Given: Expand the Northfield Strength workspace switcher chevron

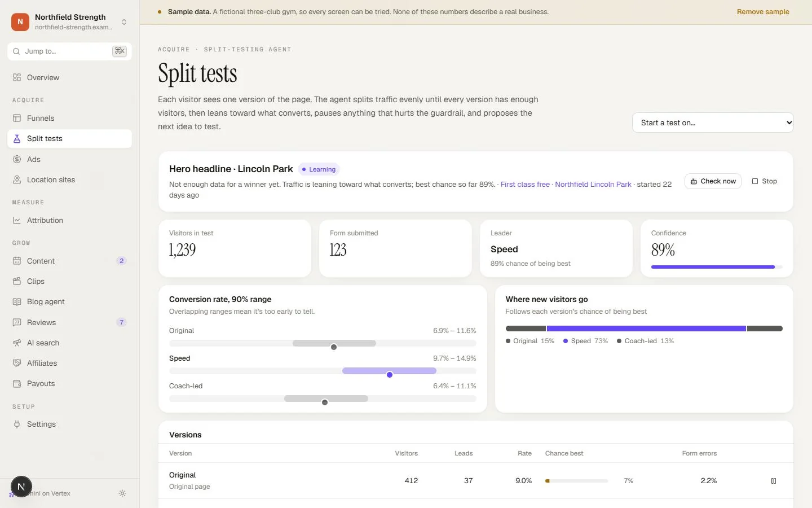Looking at the screenshot, I should coord(124,22).
